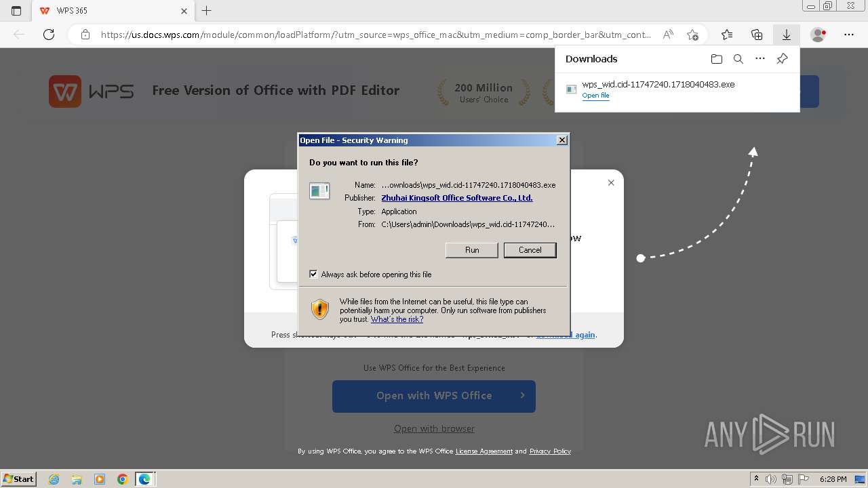Add this page to favorites star

(692, 35)
